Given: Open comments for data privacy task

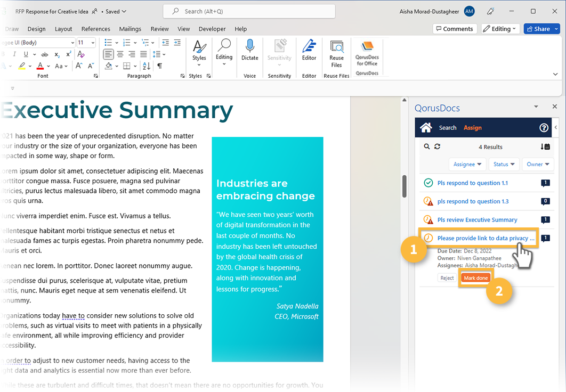Looking at the screenshot, I should click(546, 239).
